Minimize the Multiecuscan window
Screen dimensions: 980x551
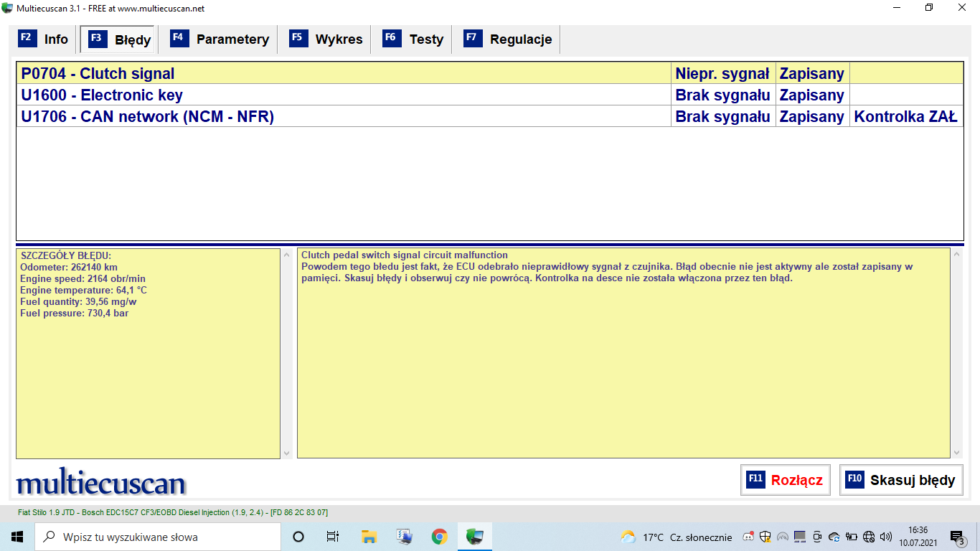click(x=896, y=8)
